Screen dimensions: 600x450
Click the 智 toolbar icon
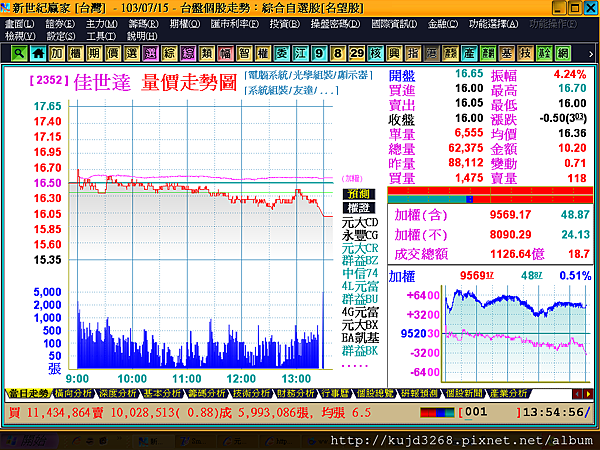(244, 53)
